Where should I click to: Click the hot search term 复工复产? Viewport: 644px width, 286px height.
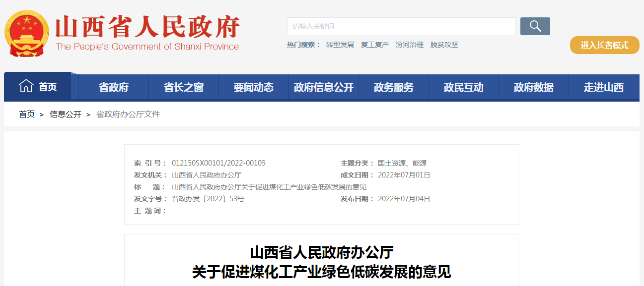click(375, 45)
